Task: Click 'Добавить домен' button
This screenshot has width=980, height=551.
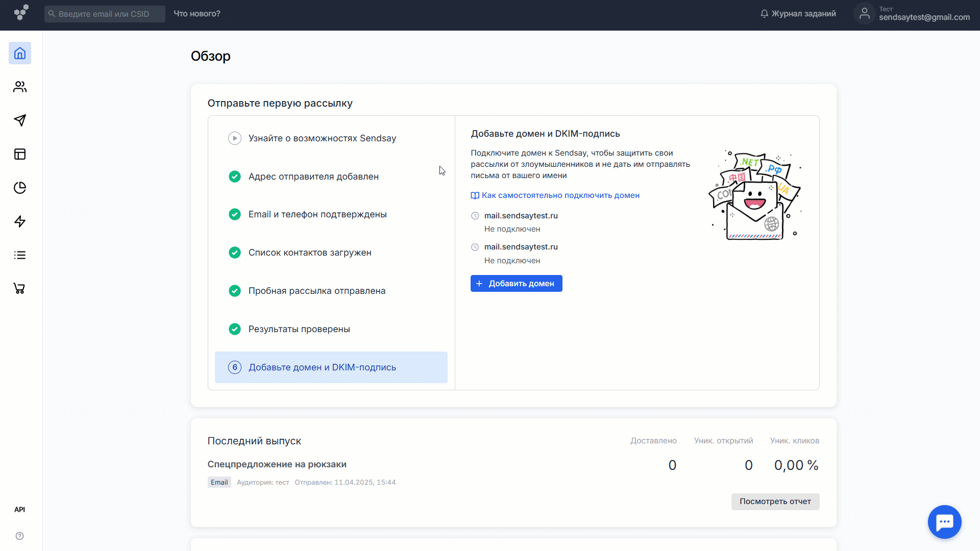Action: coord(516,284)
